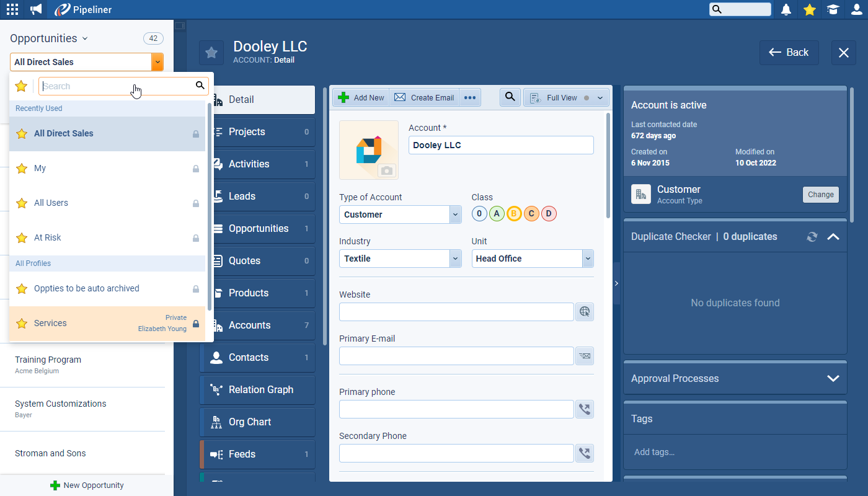Open the notifications bell icon
This screenshot has height=496, width=868.
(786, 9)
